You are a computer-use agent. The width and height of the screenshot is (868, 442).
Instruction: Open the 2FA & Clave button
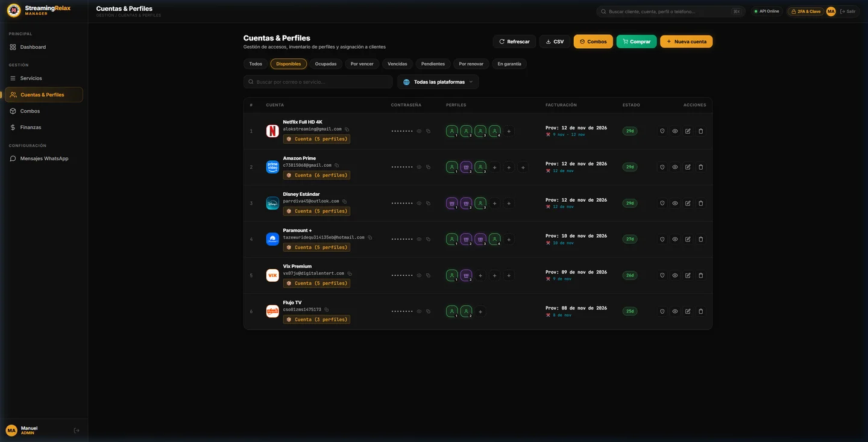pyautogui.click(x=805, y=11)
